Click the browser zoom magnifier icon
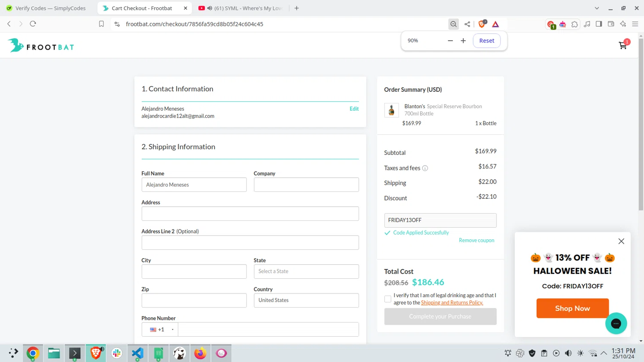644x362 pixels. (453, 24)
